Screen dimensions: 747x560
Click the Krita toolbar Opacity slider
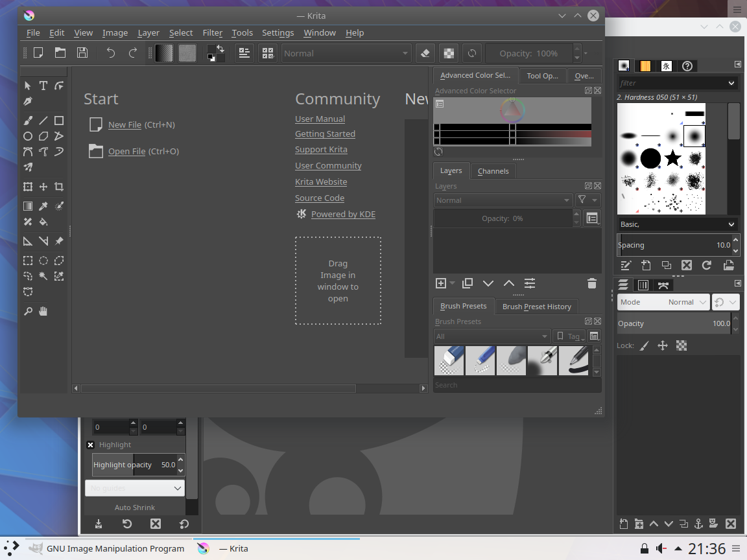tap(528, 53)
